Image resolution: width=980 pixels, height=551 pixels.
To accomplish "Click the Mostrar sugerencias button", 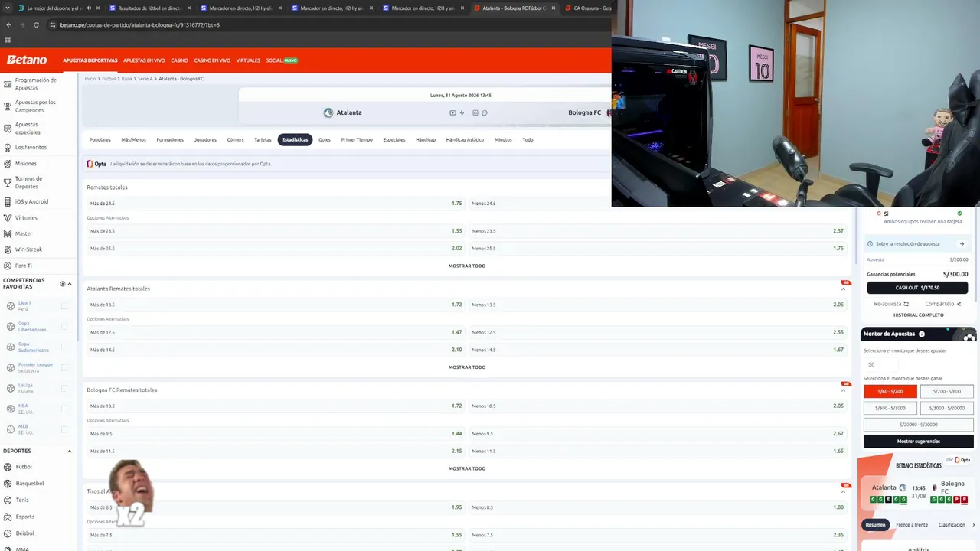I will (x=919, y=442).
